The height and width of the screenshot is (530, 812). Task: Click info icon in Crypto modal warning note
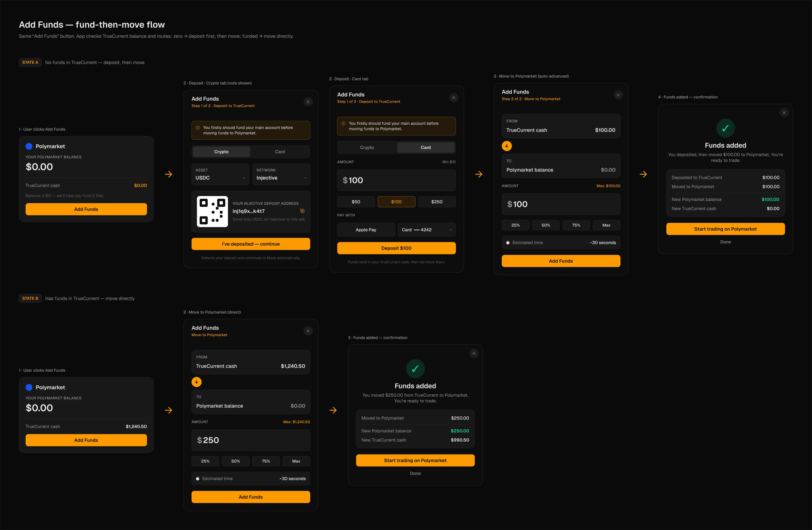[198, 127]
